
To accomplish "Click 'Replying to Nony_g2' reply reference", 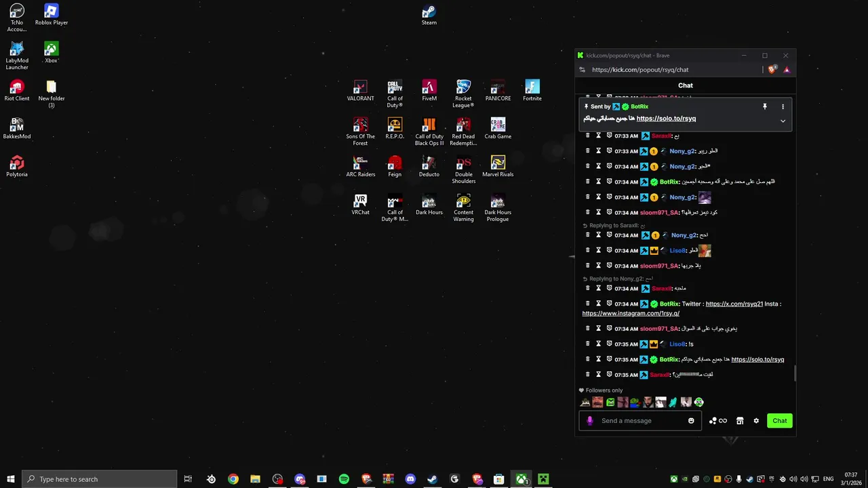I will coord(618,279).
